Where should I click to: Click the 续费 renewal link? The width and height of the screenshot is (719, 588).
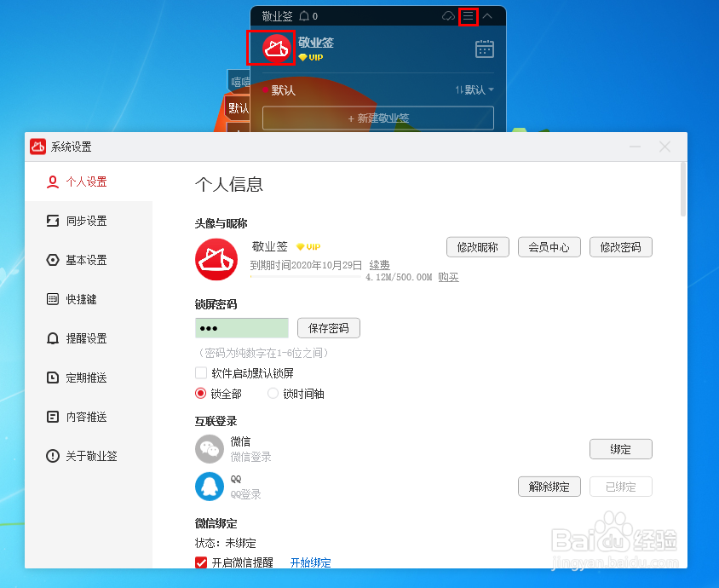click(x=380, y=265)
